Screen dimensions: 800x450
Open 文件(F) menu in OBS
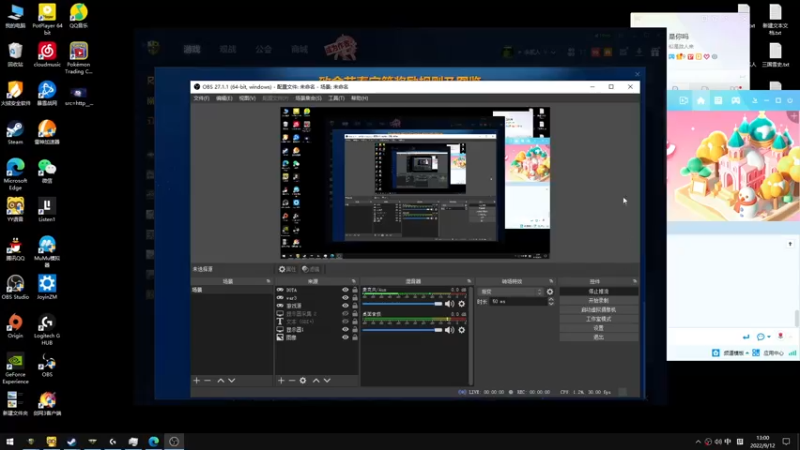(202, 98)
